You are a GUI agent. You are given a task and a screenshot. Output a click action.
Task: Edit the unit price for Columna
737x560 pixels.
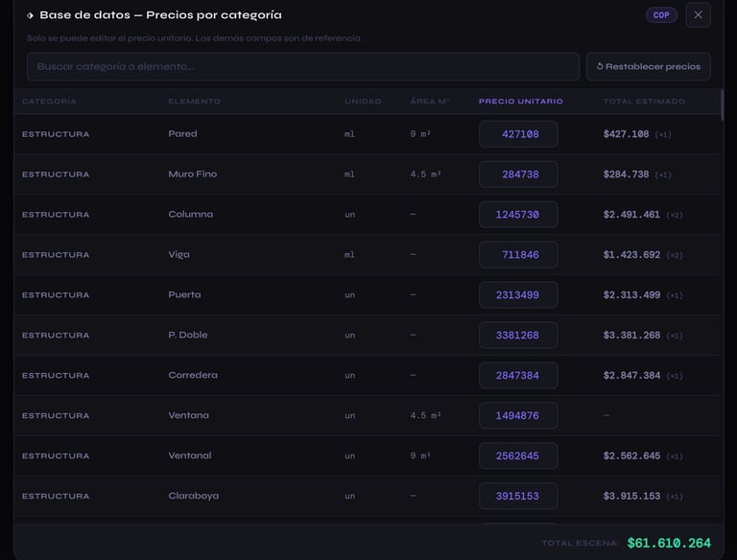click(518, 215)
